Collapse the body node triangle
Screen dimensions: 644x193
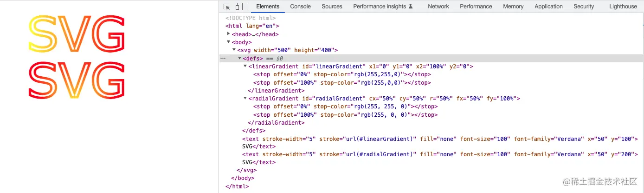coord(228,42)
